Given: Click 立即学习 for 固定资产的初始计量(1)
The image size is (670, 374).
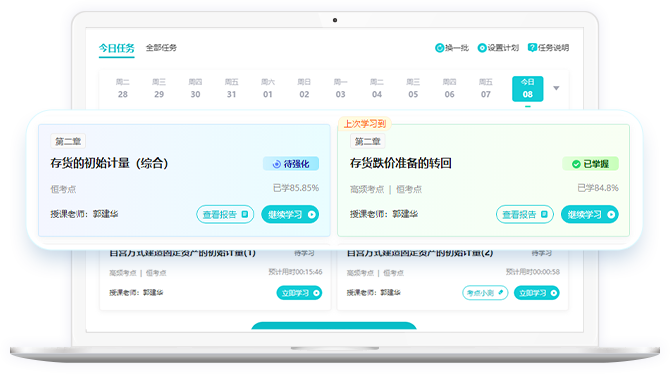Looking at the screenshot, I should point(299,293).
